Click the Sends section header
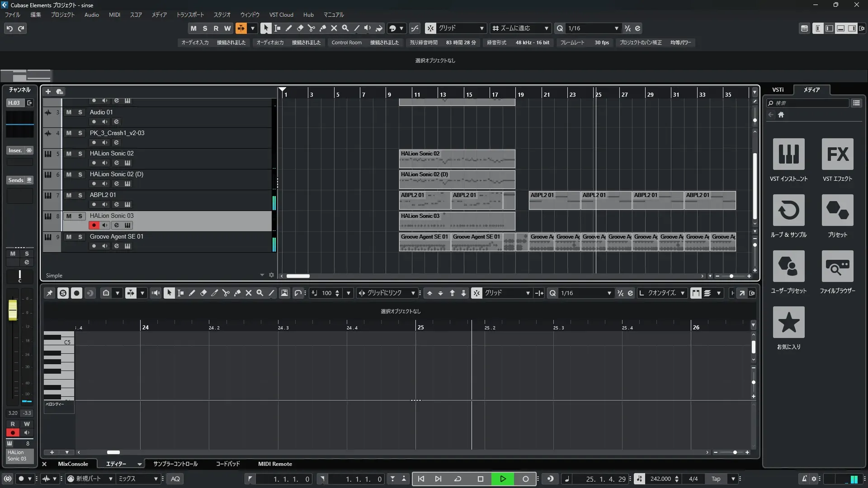 pos(16,180)
